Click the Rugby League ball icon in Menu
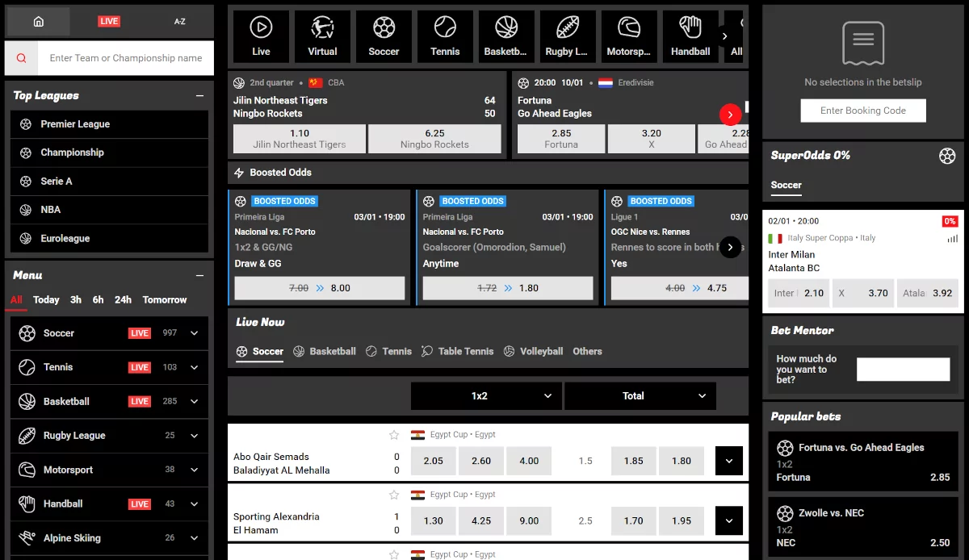Image resolution: width=969 pixels, height=560 pixels. (27, 436)
